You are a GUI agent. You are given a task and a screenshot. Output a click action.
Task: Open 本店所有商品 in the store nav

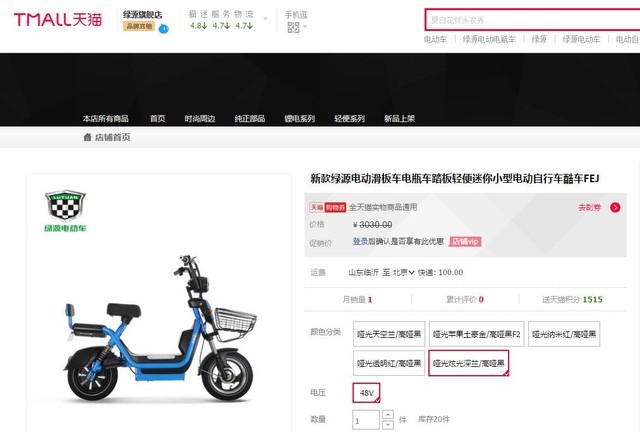pyautogui.click(x=106, y=118)
